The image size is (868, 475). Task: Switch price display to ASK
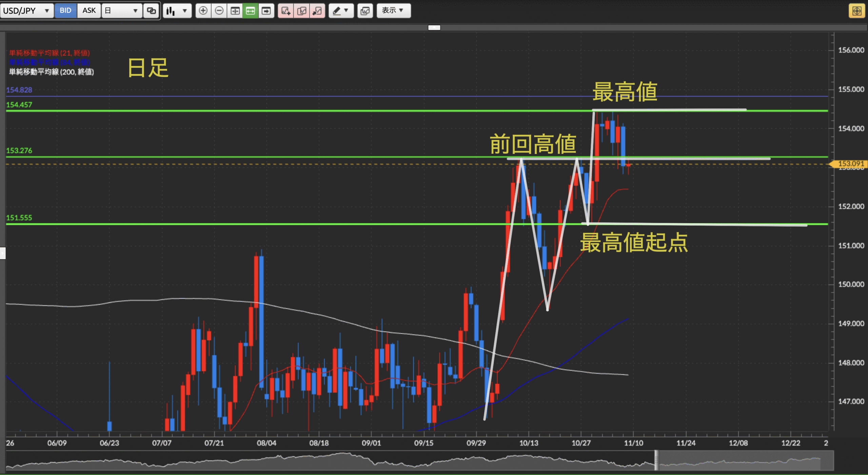tap(89, 11)
